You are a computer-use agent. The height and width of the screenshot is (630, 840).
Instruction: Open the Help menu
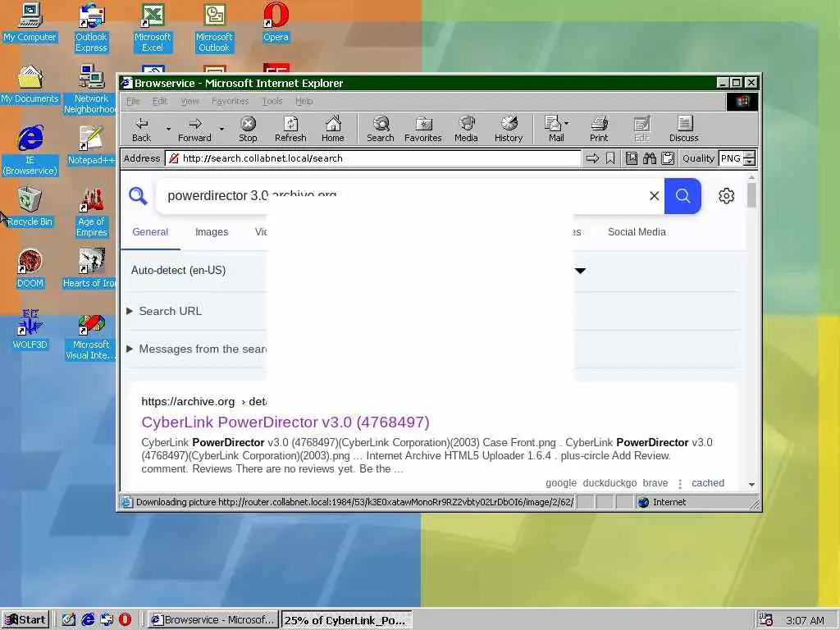point(304,101)
